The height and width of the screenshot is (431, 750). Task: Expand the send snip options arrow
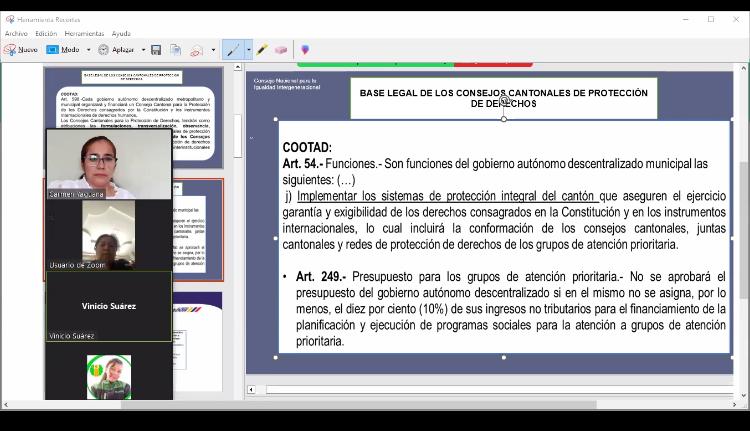(213, 50)
